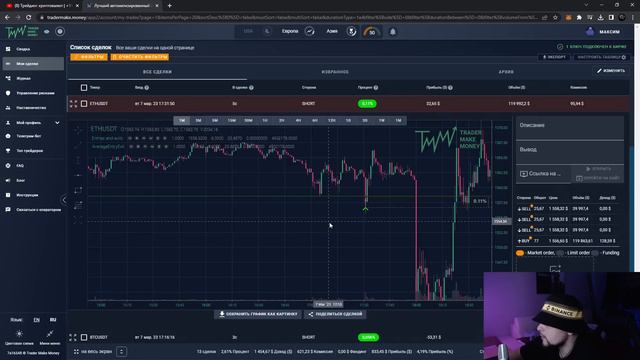Open Журнал in sidebar

(33, 78)
